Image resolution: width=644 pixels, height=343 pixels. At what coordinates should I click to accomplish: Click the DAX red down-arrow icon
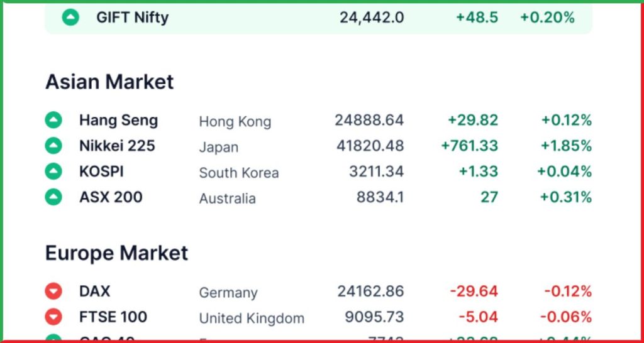(53, 291)
